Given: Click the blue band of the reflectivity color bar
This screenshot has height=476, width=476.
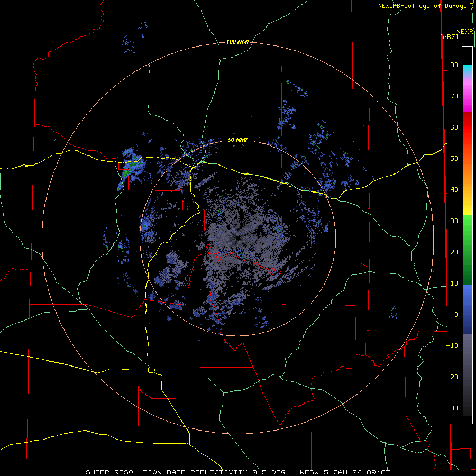Looking at the screenshot, I should click(x=467, y=309).
